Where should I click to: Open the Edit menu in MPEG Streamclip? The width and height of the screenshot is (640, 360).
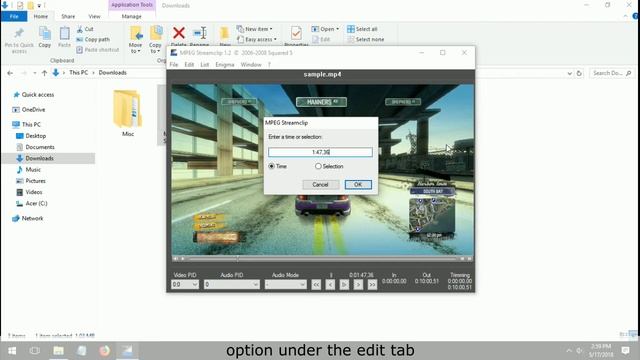(189, 64)
